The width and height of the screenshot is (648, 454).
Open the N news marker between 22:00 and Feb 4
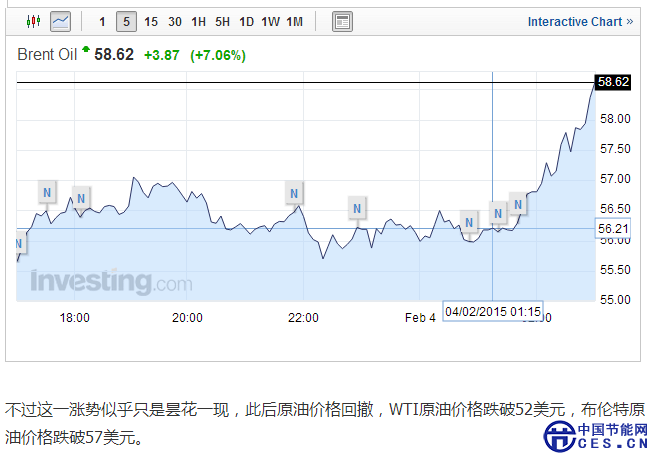(x=357, y=208)
